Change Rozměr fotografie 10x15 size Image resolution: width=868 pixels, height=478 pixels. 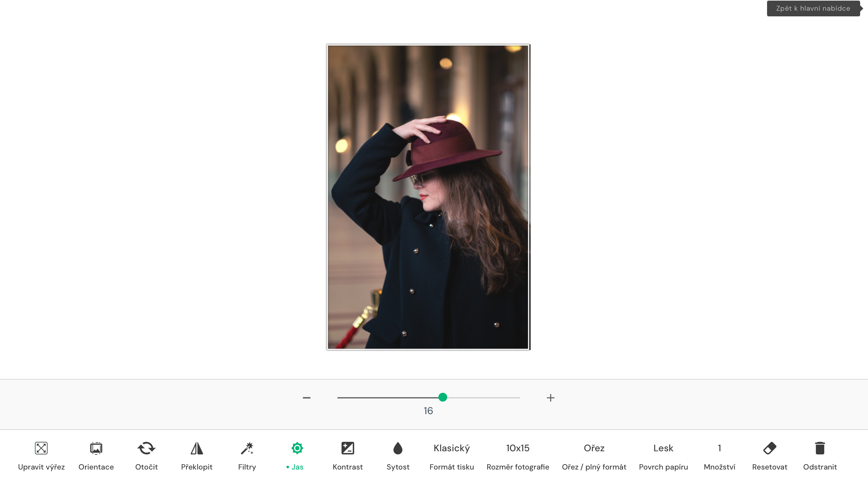coord(518,456)
